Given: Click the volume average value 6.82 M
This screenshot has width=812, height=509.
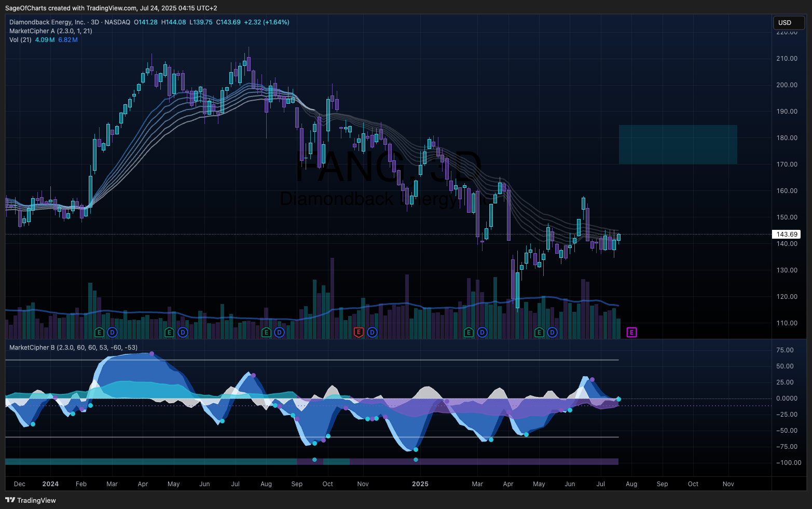Looking at the screenshot, I should [x=68, y=40].
